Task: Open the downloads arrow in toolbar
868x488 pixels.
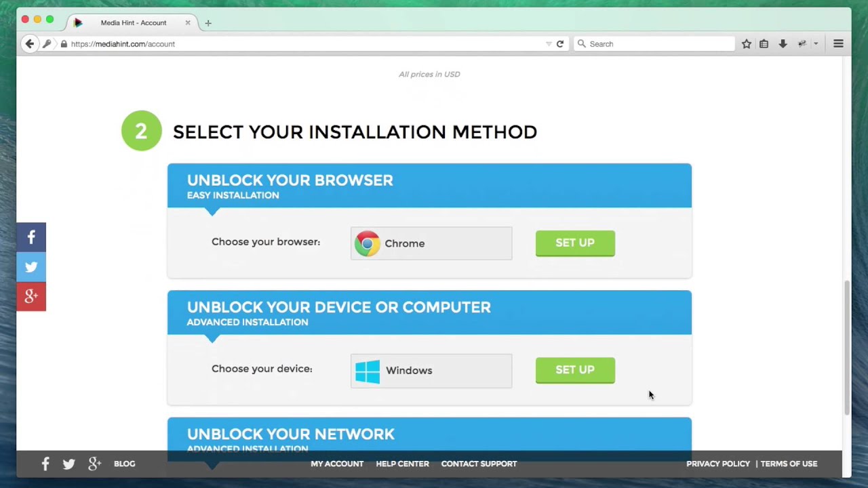Action: [x=783, y=44]
